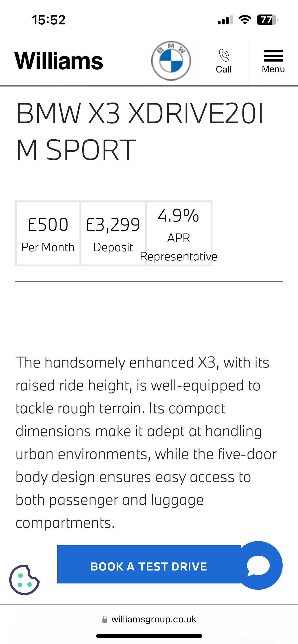Select the 4.9% APR Representative box

[x=179, y=233]
